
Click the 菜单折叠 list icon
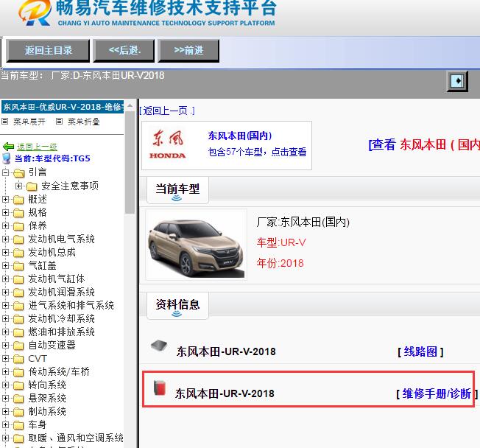pos(59,122)
